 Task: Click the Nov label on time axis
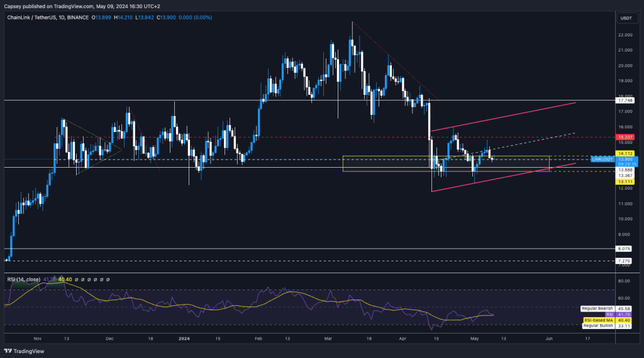coord(37,339)
